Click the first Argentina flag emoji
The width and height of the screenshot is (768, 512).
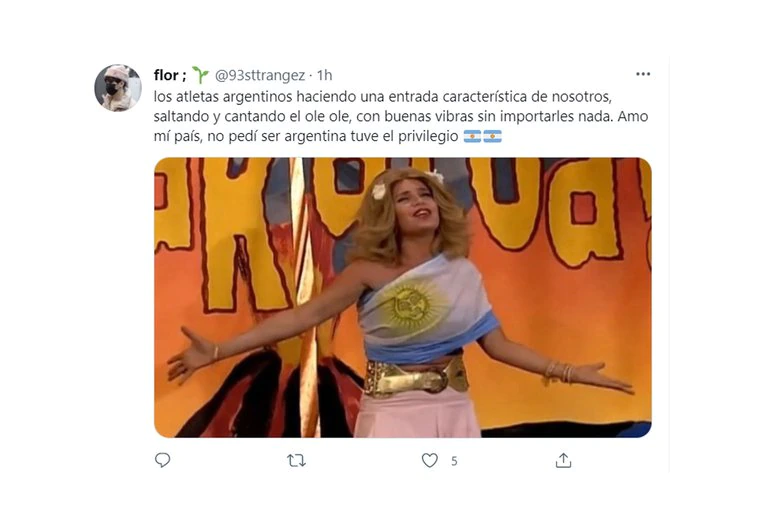pos(472,136)
